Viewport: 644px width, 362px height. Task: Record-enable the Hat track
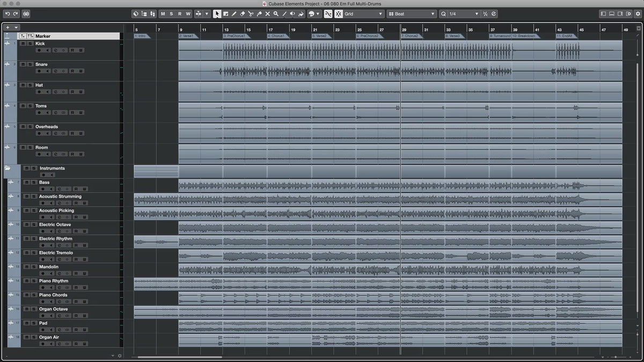(39, 92)
